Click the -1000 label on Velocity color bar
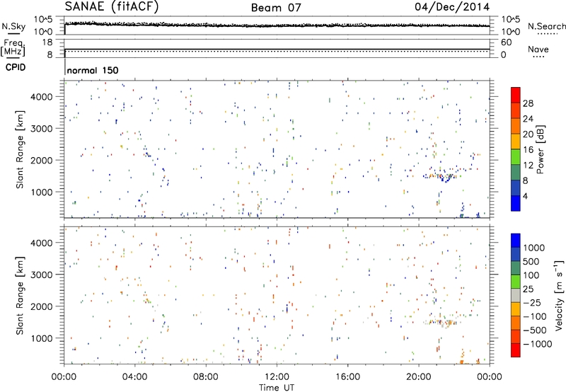This screenshot has height=392, width=566. tap(538, 344)
